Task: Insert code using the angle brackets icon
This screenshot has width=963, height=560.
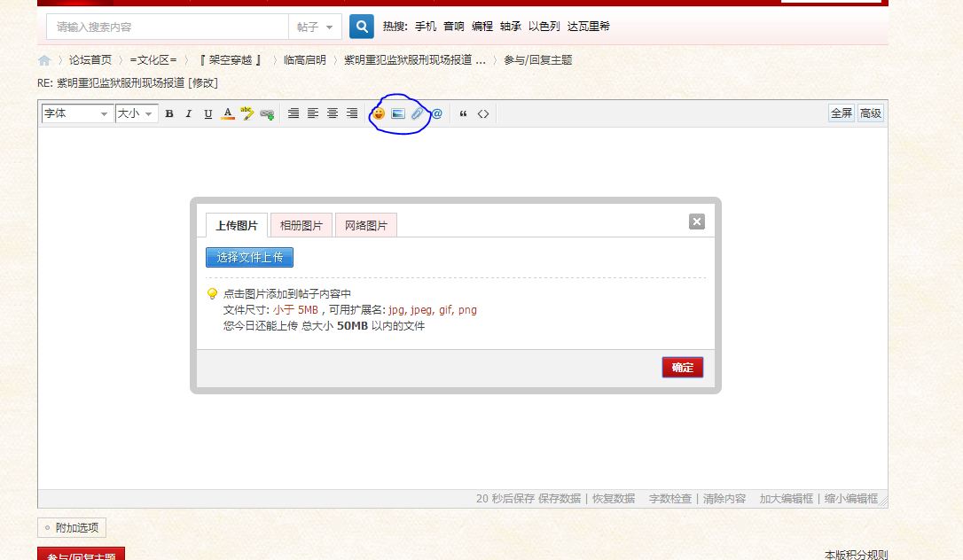Action: 483,113
